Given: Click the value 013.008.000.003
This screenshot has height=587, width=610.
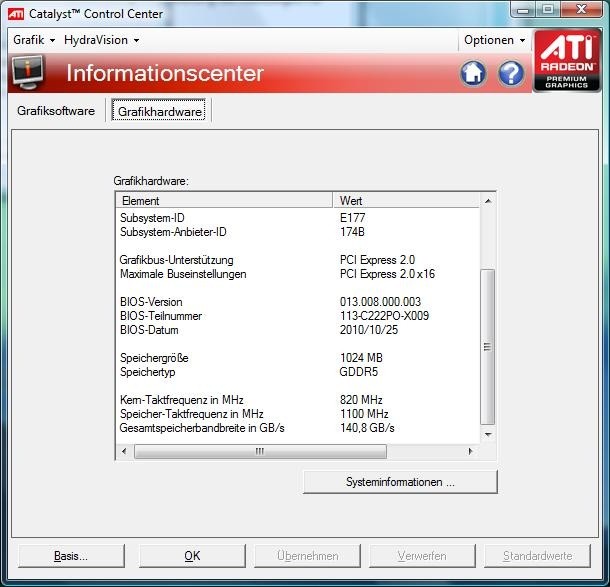Looking at the screenshot, I should (x=380, y=302).
